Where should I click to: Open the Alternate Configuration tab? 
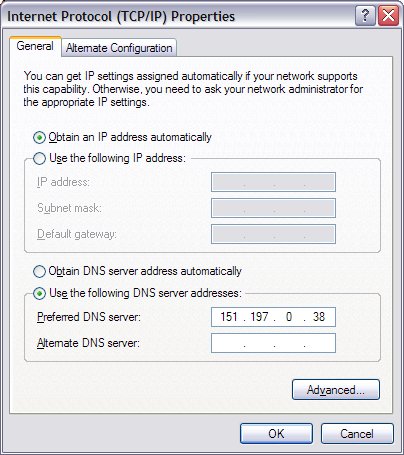(119, 48)
